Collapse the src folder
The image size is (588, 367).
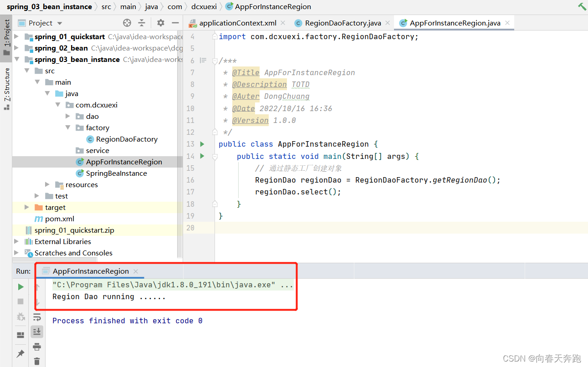pyautogui.click(x=27, y=71)
